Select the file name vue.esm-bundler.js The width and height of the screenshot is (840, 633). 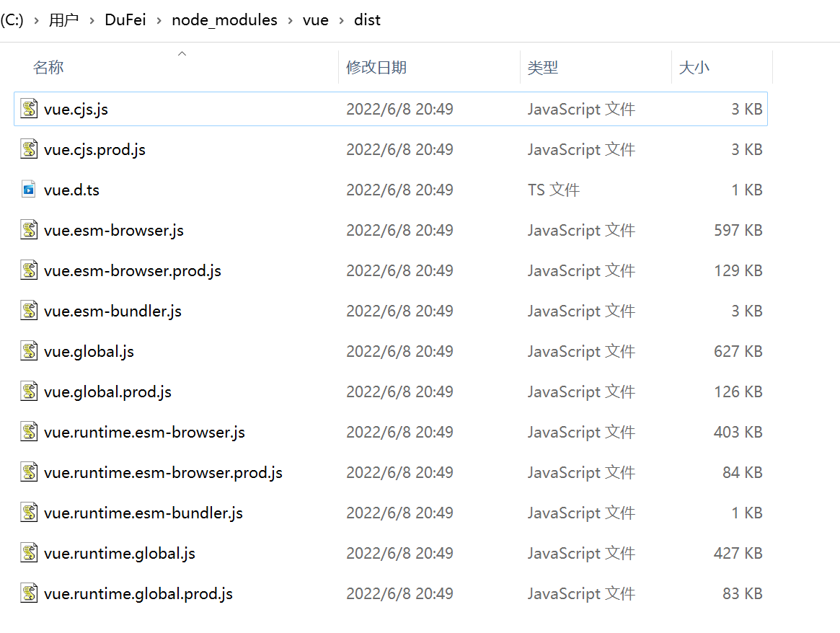[x=112, y=311]
